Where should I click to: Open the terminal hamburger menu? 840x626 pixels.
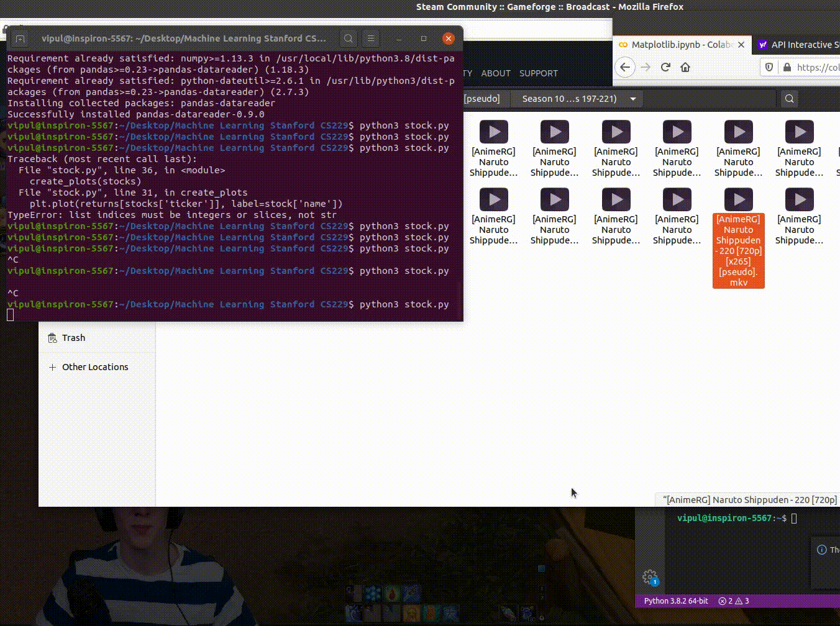click(371, 39)
